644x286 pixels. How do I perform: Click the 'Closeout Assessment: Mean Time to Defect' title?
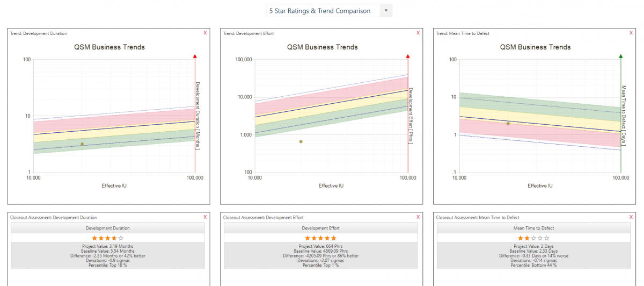(478, 218)
